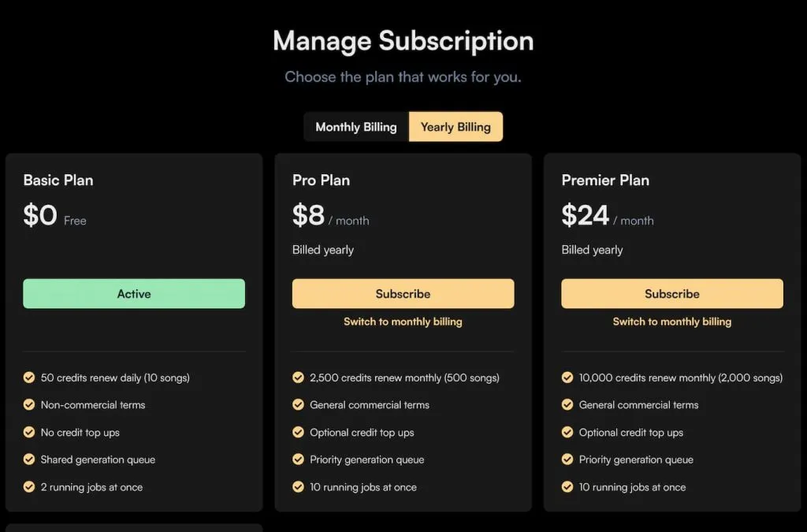Screen dimensions: 807x532
Task: Click the Pro Plan $8 price text
Action: (308, 215)
